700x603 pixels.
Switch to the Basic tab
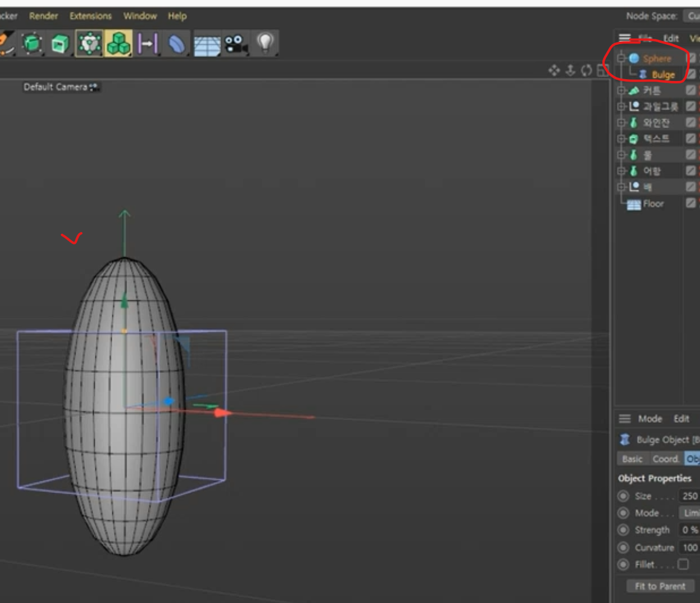click(x=632, y=459)
